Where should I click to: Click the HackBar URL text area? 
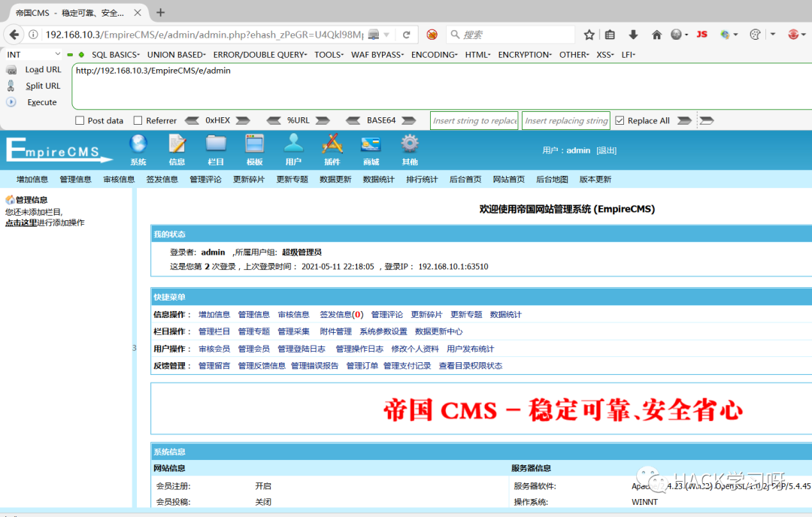[x=443, y=86]
